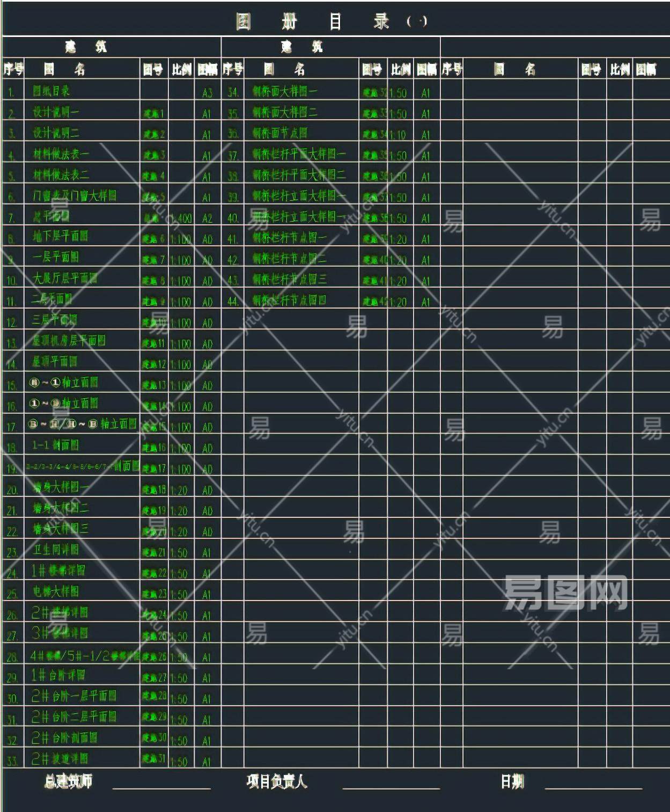This screenshot has width=670, height=812.
Task: Select the 卫生间详图 drawing name
Action: [x=56, y=550]
